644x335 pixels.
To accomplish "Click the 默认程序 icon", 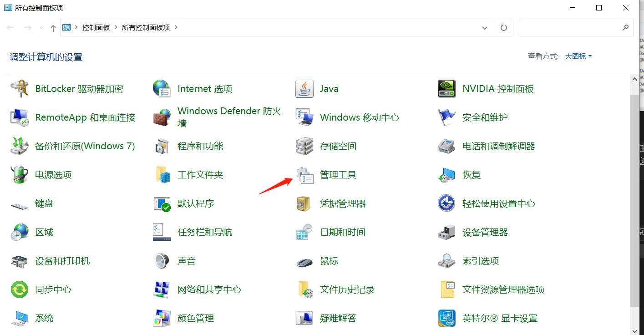I will coord(162,203).
